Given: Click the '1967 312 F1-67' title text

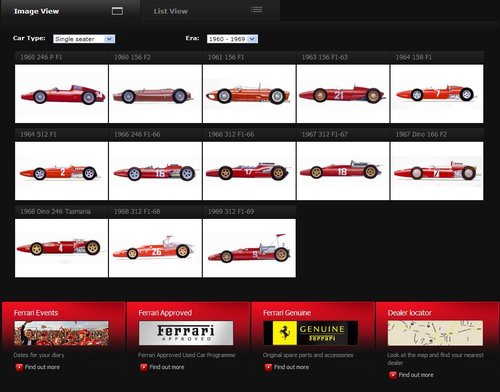Looking at the screenshot, I should click(x=324, y=134).
